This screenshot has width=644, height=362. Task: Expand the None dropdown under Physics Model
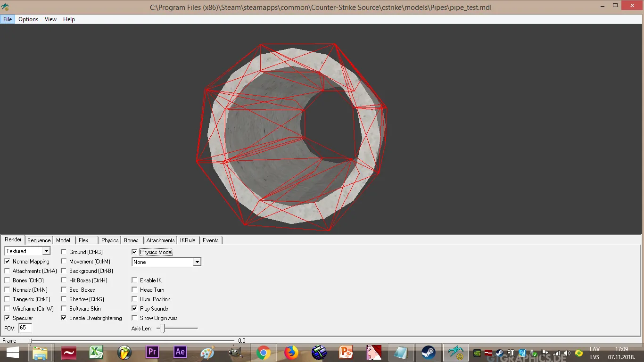coord(166,262)
